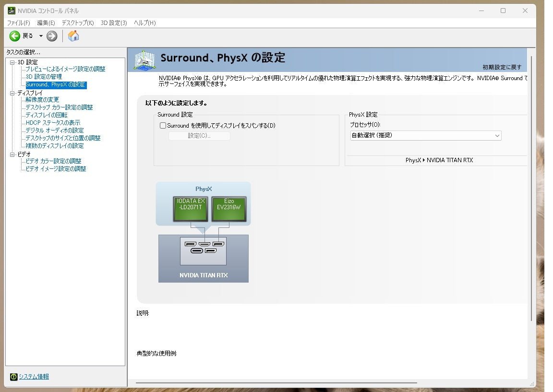Open 複数のディスプレイの設定
This screenshot has width=553, height=392.
[x=54, y=146]
